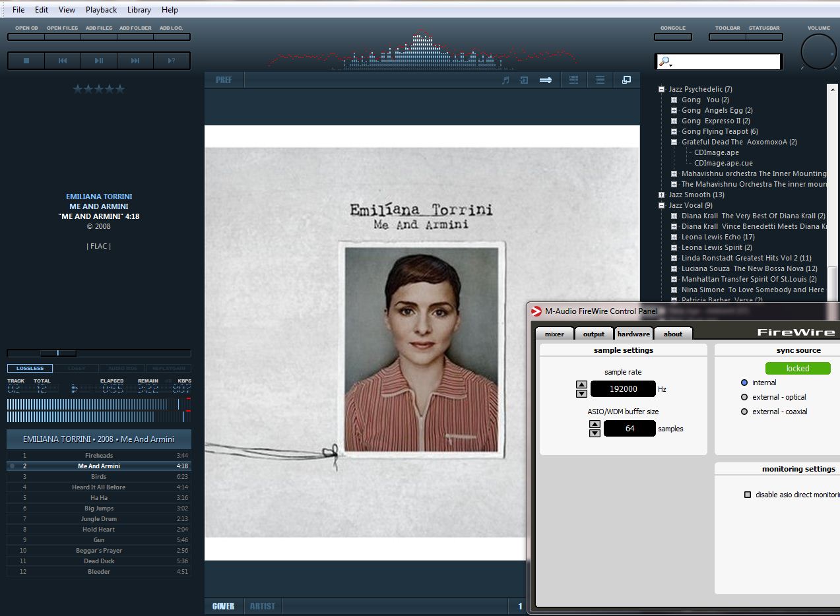The height and width of the screenshot is (616, 840).
Task: Show the ARTIST panel tab
Action: coord(263,606)
